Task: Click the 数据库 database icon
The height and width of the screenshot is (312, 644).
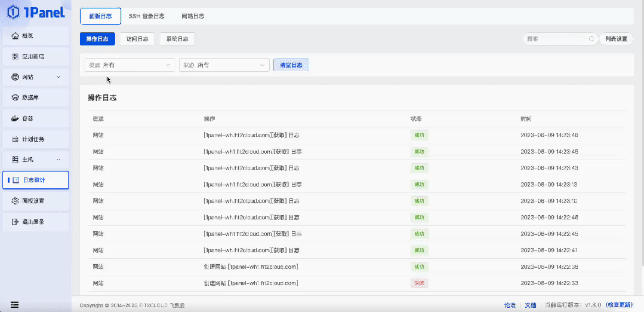Action: tap(15, 97)
